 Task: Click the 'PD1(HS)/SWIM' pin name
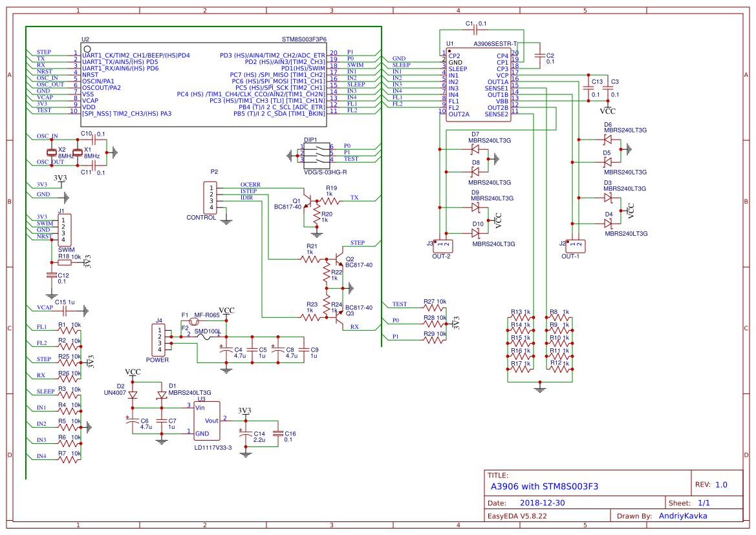[303, 68]
